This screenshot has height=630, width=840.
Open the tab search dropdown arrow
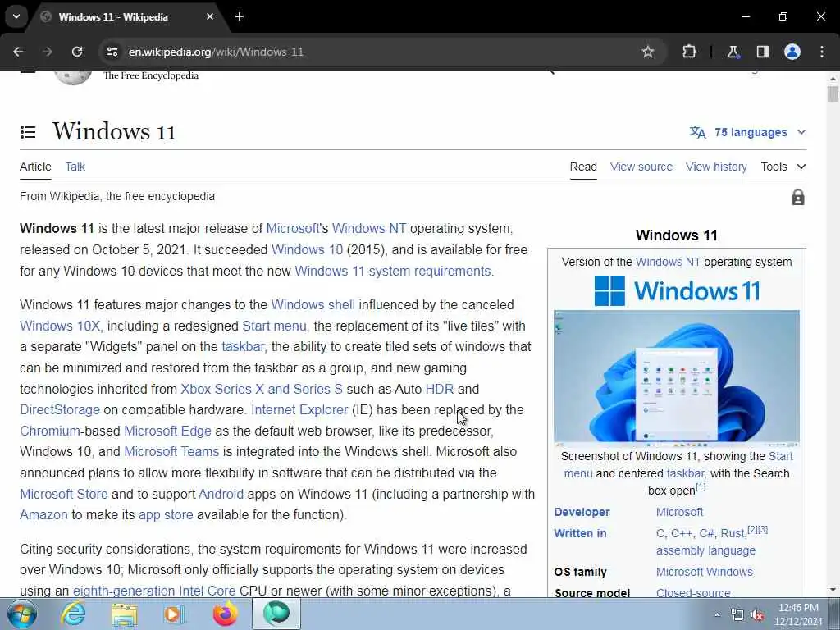tap(16, 16)
